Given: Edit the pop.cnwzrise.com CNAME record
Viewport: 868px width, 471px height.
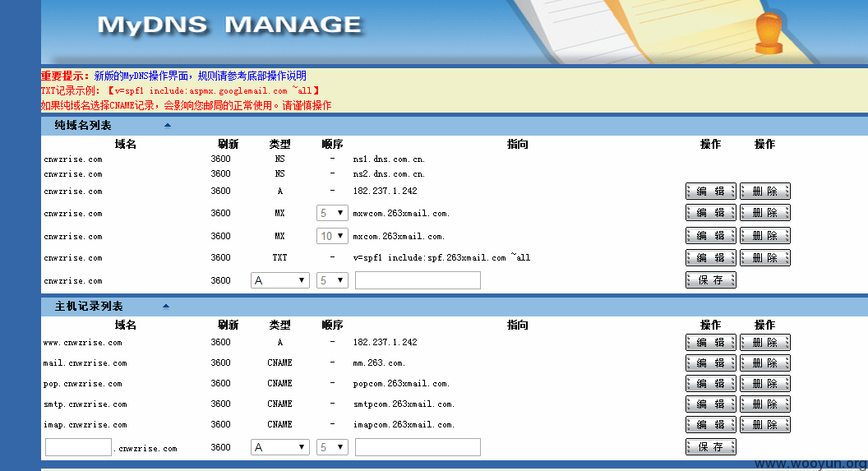Looking at the screenshot, I should point(711,384).
